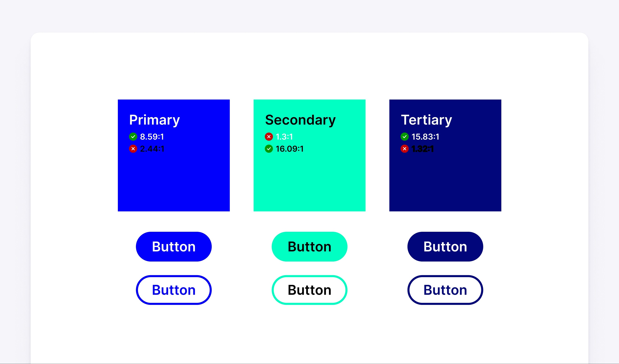Click the 15.83:1 contrast ratio text

coord(425,137)
